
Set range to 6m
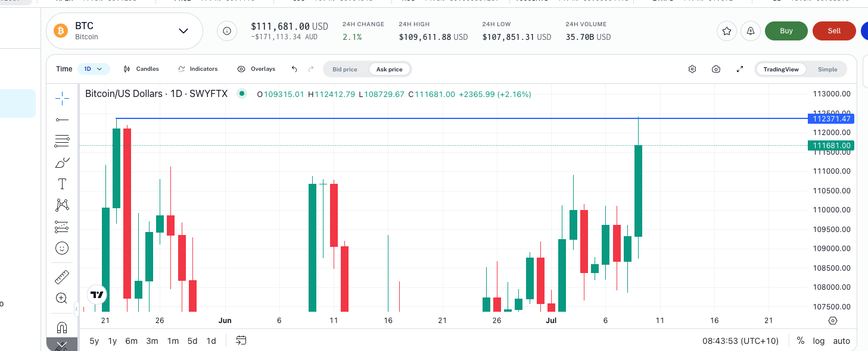(x=131, y=341)
